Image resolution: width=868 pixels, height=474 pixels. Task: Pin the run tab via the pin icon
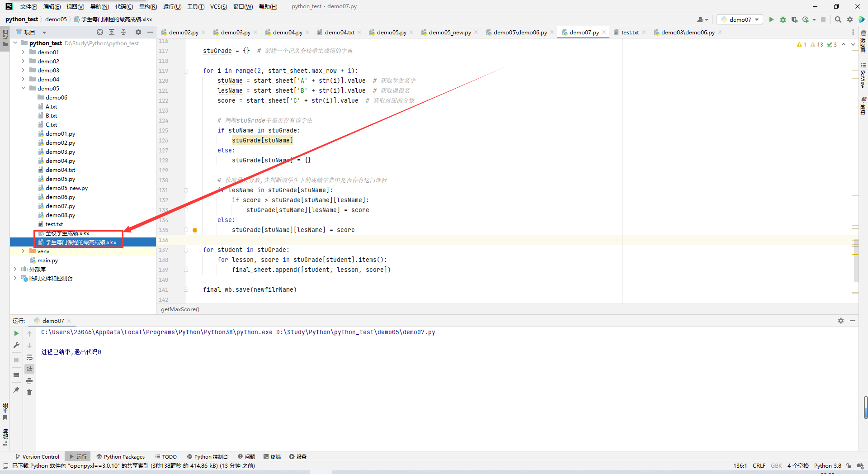click(16, 390)
